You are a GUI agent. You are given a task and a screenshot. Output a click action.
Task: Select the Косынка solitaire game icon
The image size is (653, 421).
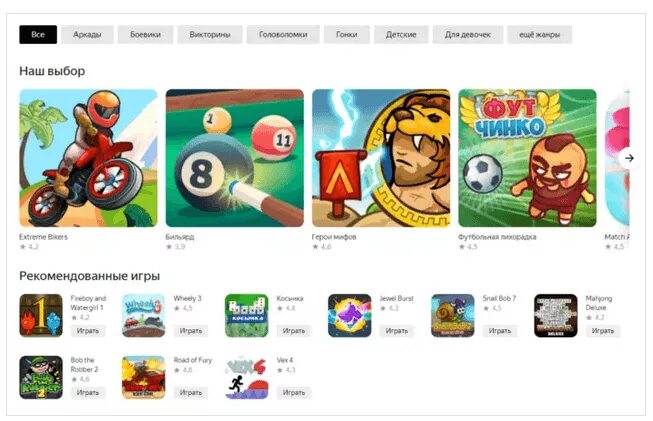247,315
